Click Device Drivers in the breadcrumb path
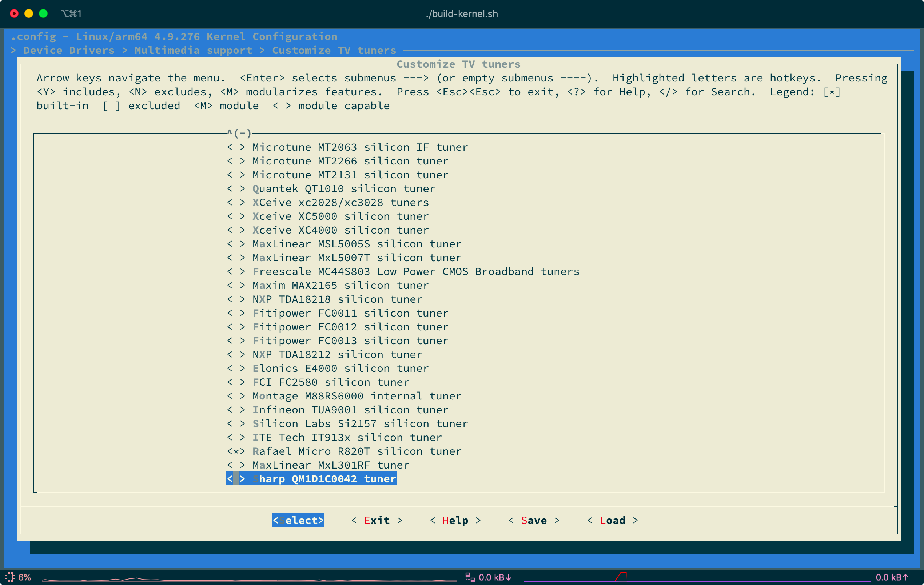Viewport: 924px width, 585px height. [69, 50]
